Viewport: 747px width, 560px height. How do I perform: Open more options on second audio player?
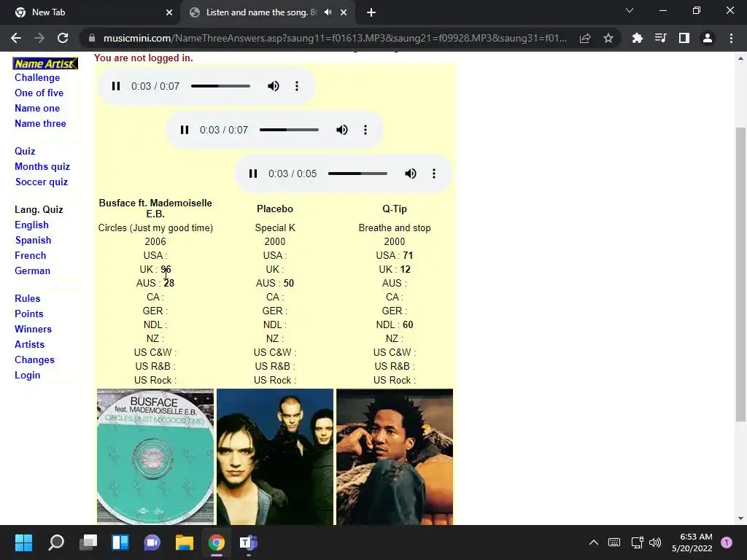tap(365, 130)
